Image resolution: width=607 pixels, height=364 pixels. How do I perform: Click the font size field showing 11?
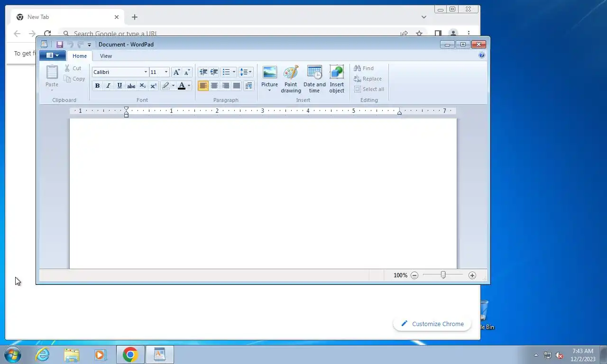156,72
